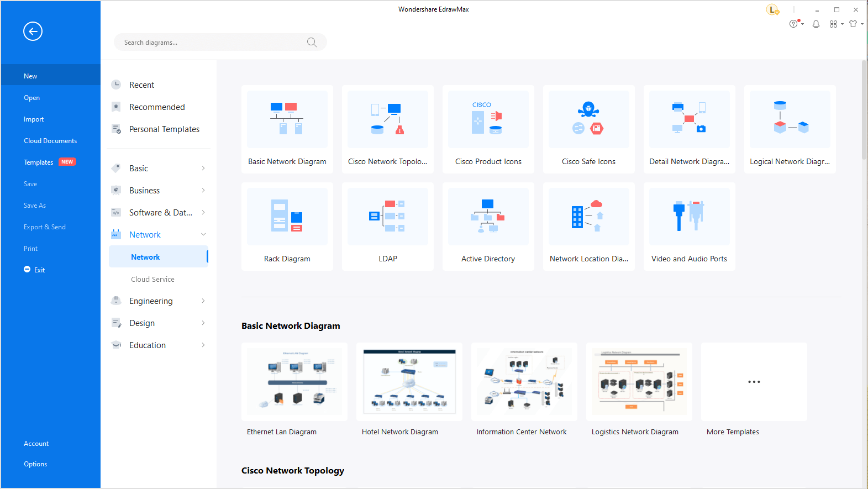Select Templates NEW in the left menu

pos(50,162)
